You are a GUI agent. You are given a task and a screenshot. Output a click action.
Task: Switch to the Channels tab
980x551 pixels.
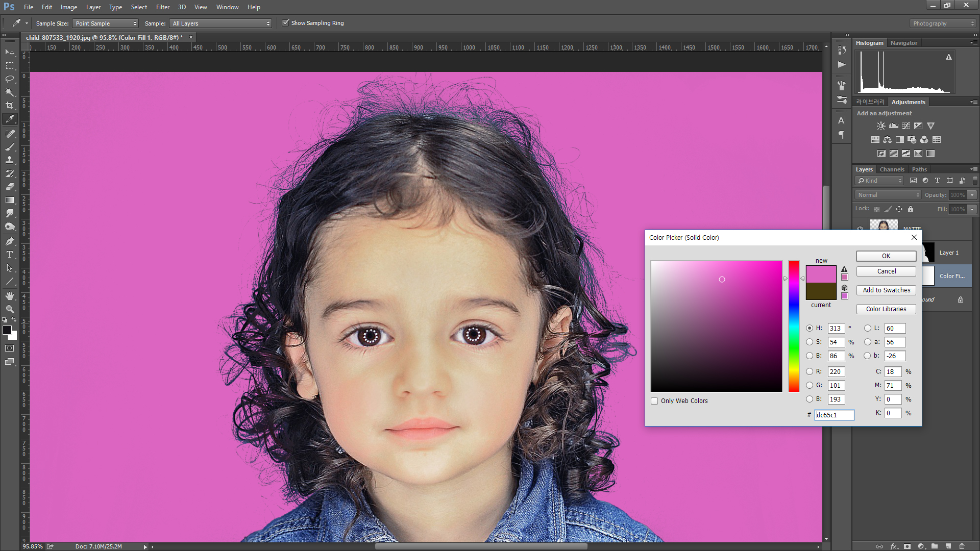(892, 169)
